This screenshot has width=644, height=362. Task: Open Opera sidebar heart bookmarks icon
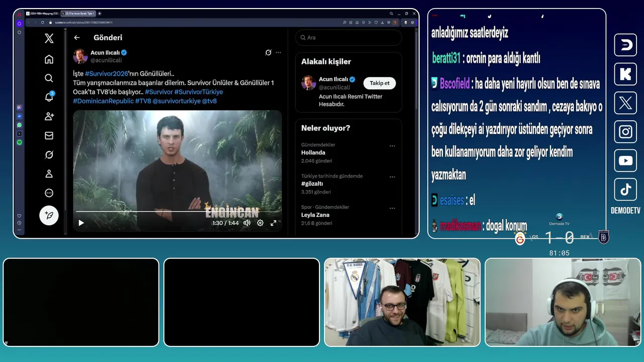(19, 216)
